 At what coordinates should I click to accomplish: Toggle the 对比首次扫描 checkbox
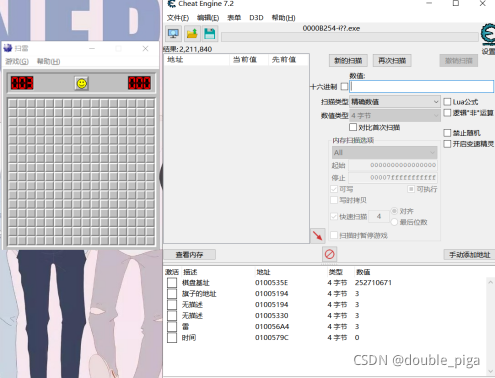(x=353, y=127)
